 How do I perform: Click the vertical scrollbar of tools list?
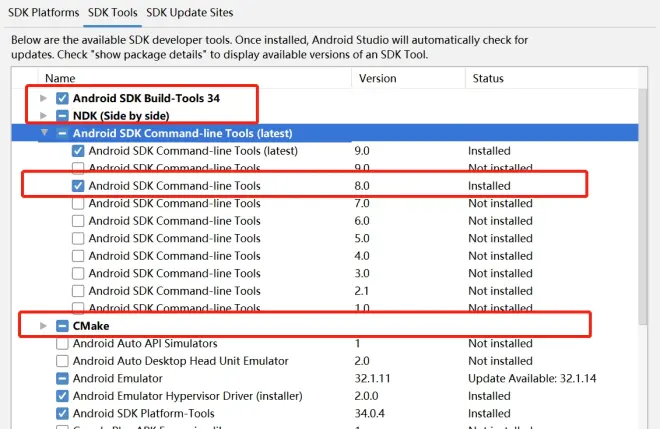click(x=643, y=206)
